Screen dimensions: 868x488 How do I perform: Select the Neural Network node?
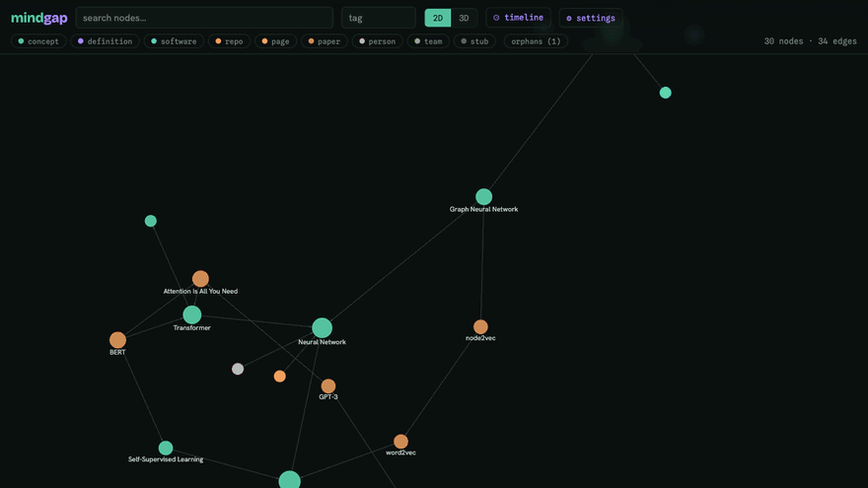point(323,328)
